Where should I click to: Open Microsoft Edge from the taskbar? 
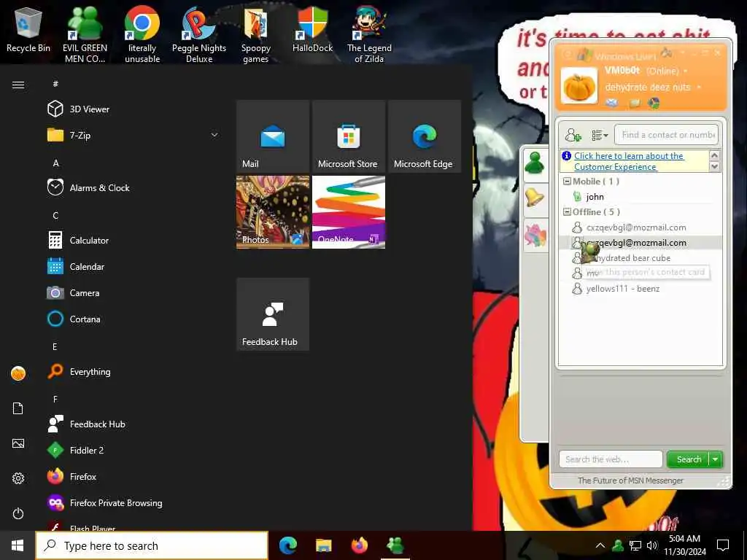point(287,545)
